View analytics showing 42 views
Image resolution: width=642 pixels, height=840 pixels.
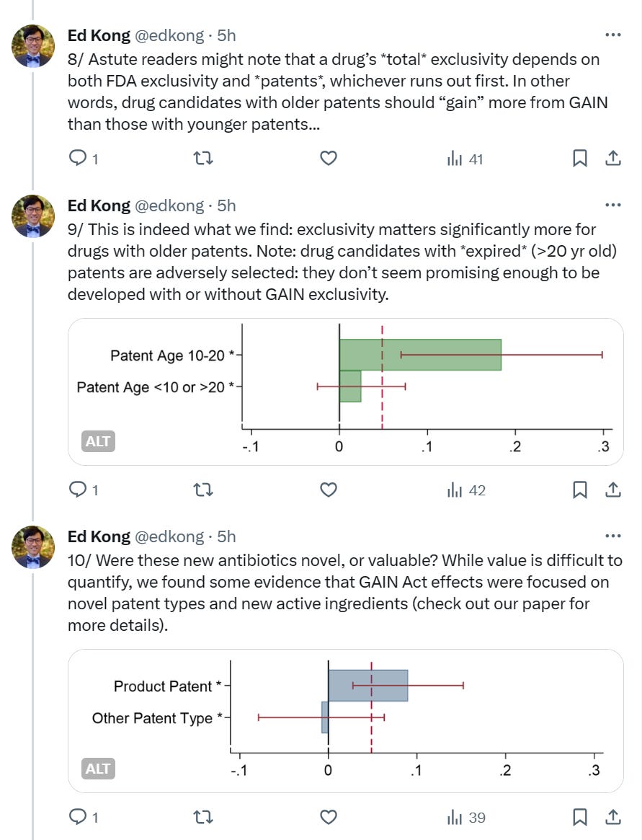pos(466,490)
